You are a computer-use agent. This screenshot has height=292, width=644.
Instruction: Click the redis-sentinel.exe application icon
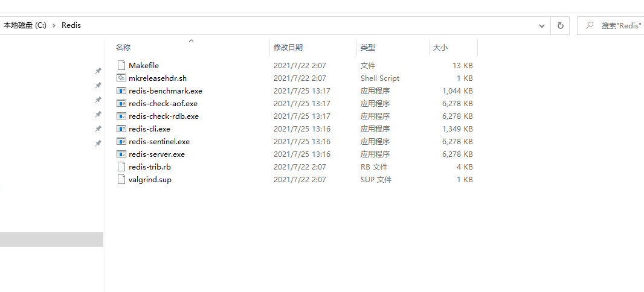click(121, 142)
